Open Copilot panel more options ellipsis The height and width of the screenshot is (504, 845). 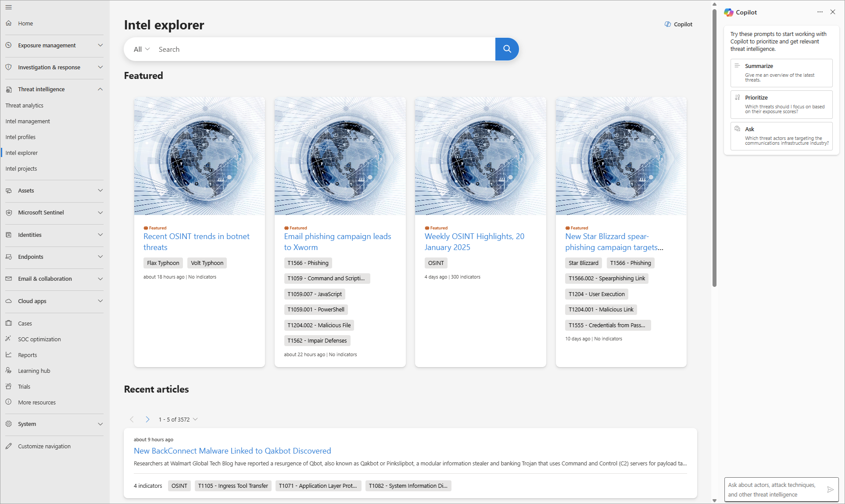click(x=820, y=12)
